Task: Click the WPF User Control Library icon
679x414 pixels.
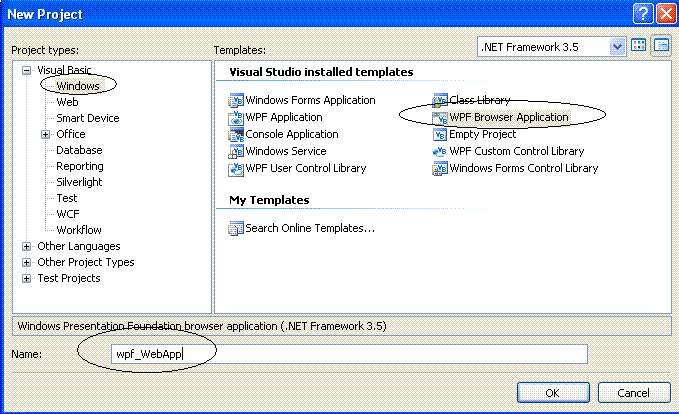Action: 236,168
